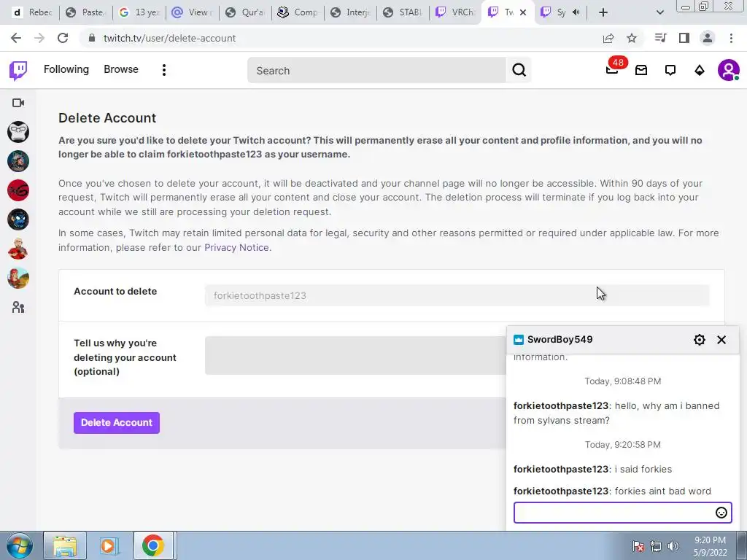Click the Get Bits diamond icon

(x=700, y=71)
